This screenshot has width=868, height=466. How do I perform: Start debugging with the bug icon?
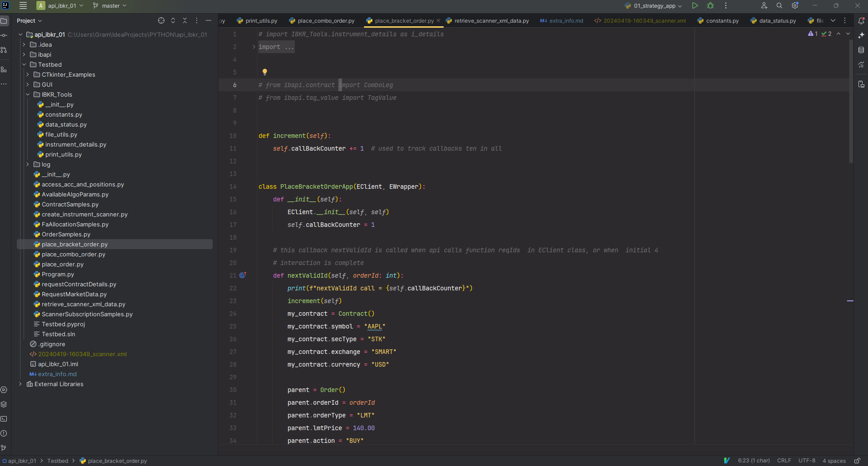[x=710, y=5]
